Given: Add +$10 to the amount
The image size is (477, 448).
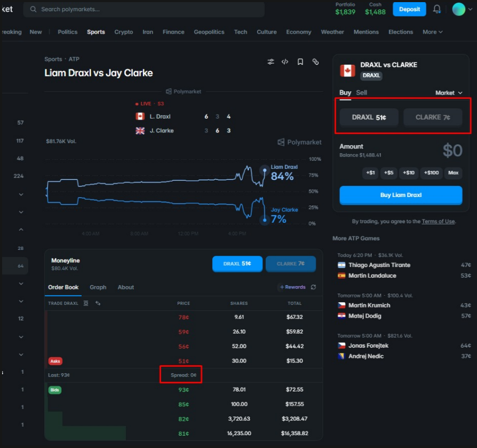Looking at the screenshot, I should pos(409,173).
